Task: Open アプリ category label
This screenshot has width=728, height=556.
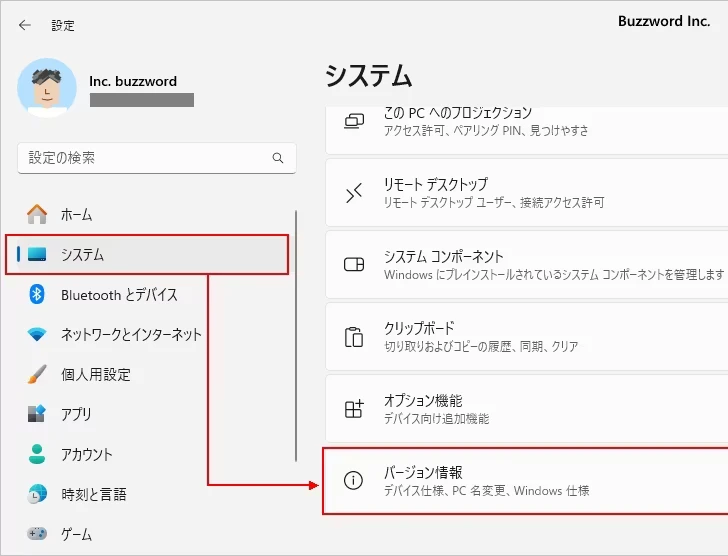Action: [x=76, y=414]
